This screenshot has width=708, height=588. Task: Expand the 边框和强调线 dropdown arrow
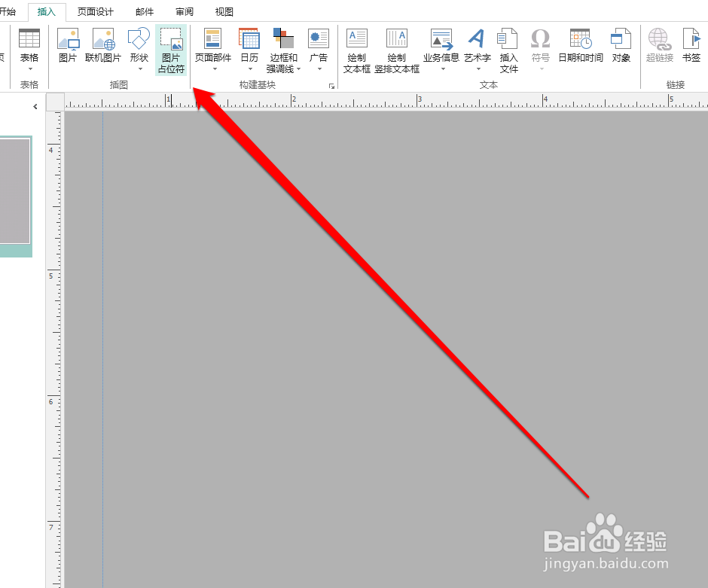tap(298, 69)
